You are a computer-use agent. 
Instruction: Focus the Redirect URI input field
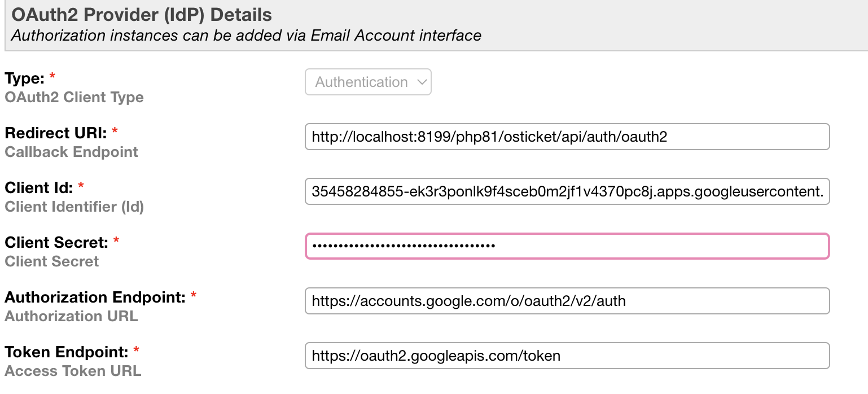pos(567,137)
